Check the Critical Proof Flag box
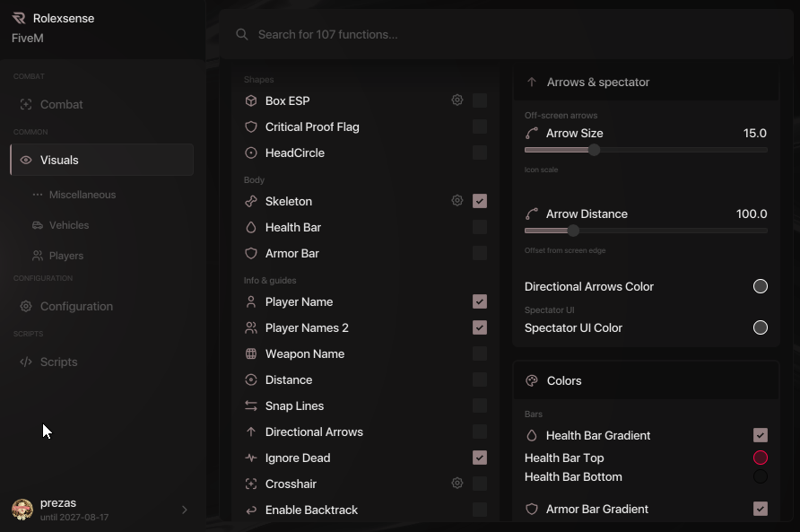This screenshot has width=800, height=532. [480, 126]
